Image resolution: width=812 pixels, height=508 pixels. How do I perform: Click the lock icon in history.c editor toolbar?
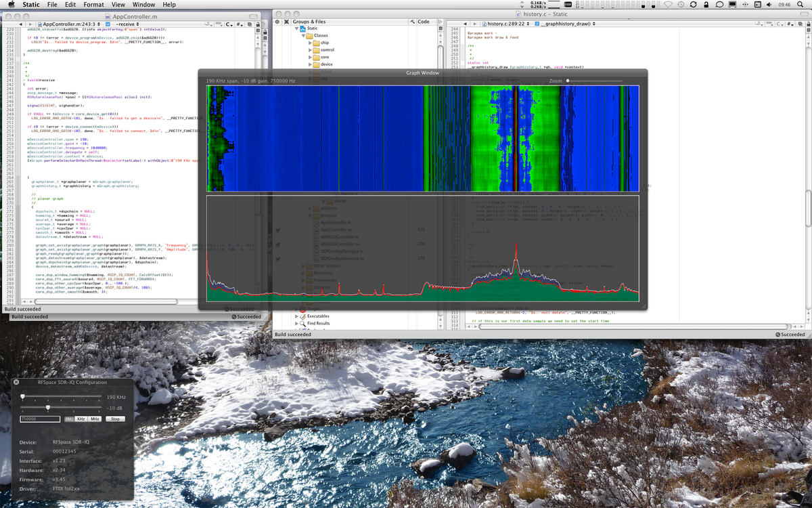point(809,22)
